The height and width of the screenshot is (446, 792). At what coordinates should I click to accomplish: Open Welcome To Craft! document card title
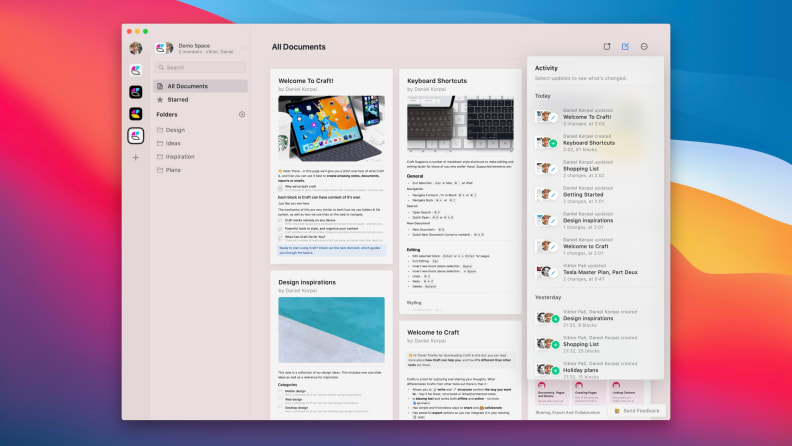(306, 81)
